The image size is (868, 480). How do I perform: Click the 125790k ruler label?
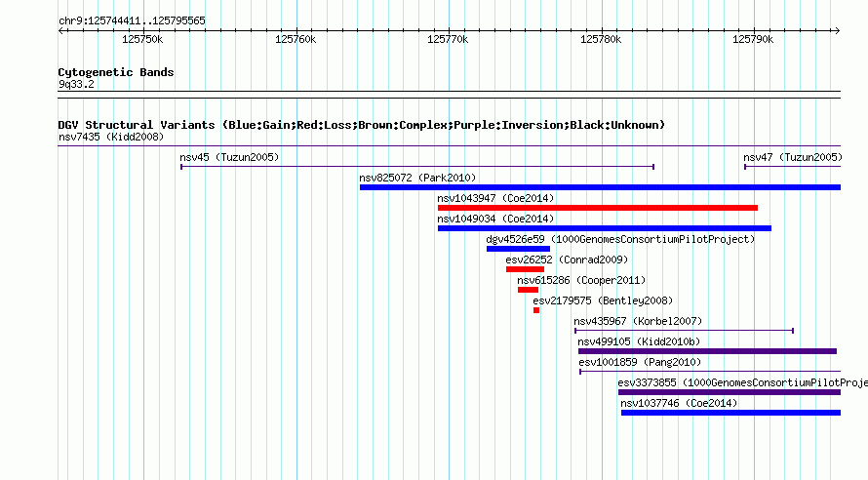coord(753,39)
